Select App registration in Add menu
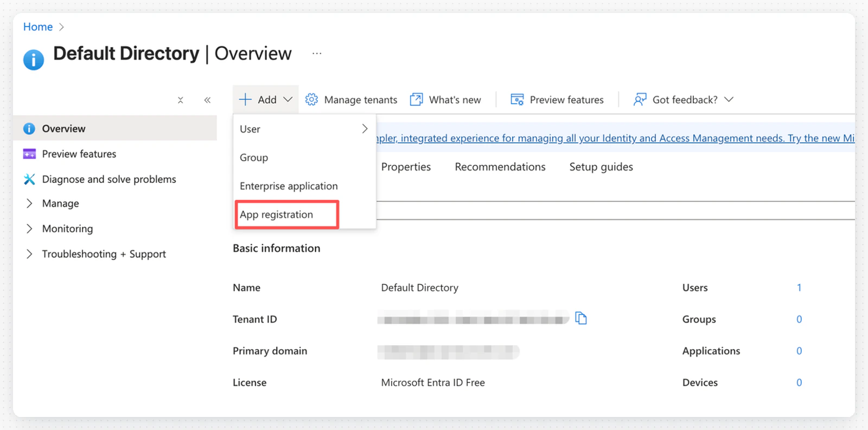Screen dimensions: 868x430 305,214
